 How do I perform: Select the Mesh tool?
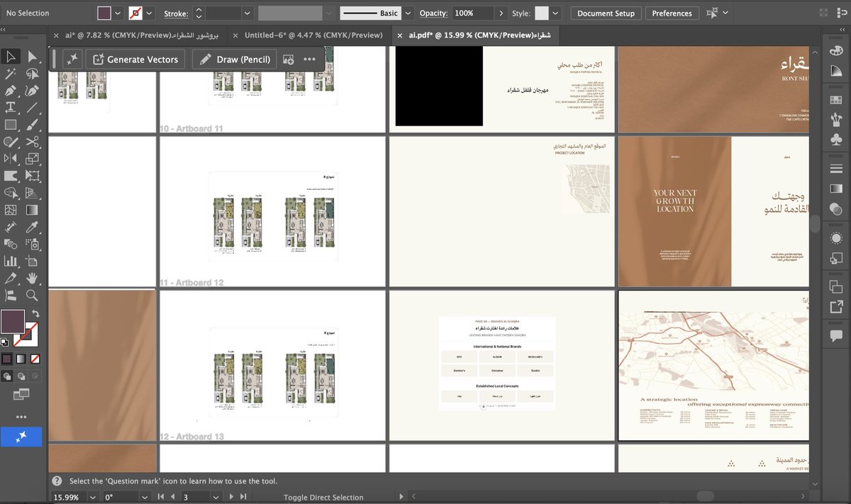pos(11,210)
